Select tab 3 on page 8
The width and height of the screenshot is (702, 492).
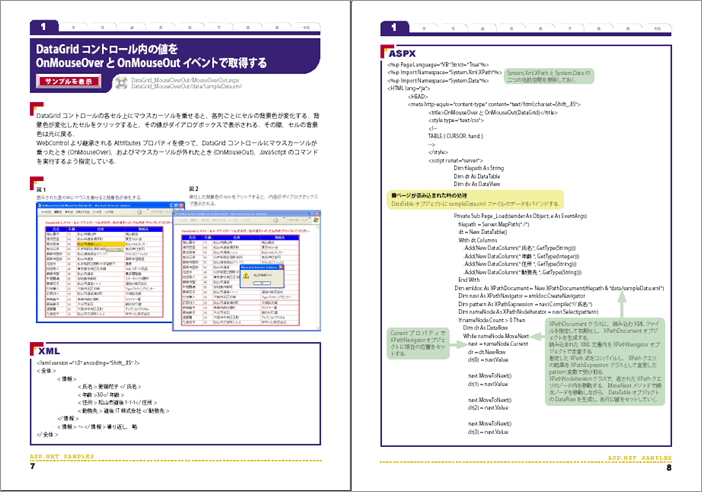[x=453, y=28]
